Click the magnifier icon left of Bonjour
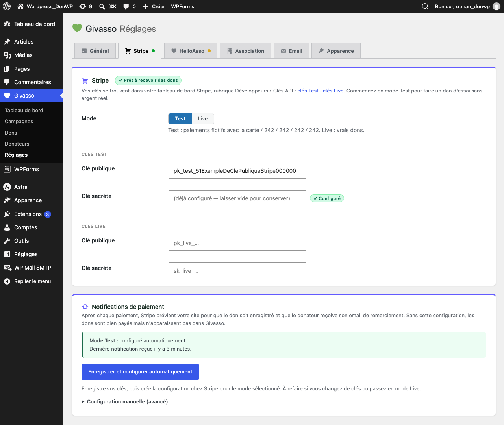Image resolution: width=504 pixels, height=425 pixels. (425, 6)
